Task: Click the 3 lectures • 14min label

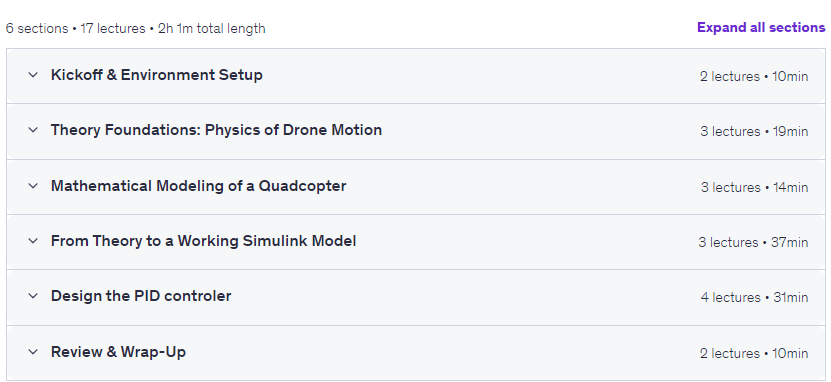Action: (x=754, y=188)
